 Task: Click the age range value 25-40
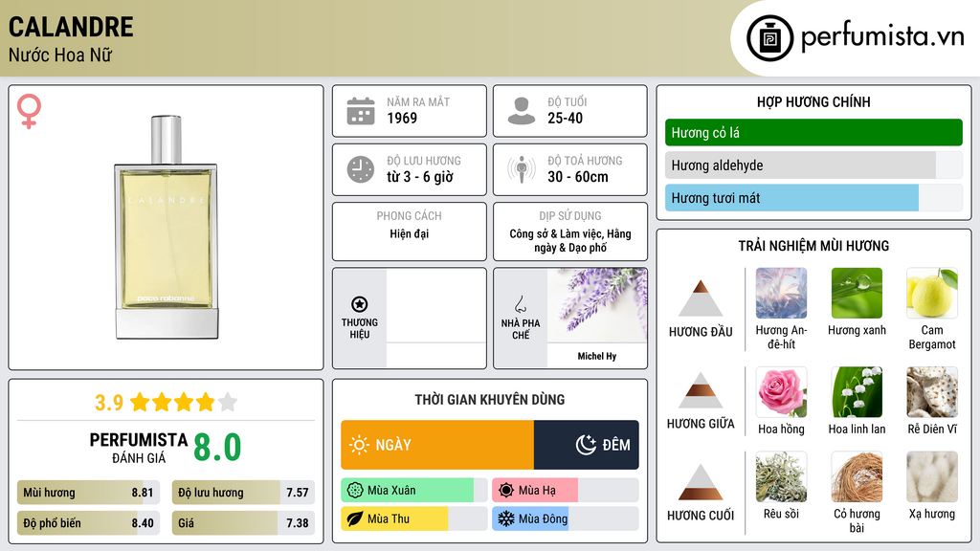[x=565, y=118]
